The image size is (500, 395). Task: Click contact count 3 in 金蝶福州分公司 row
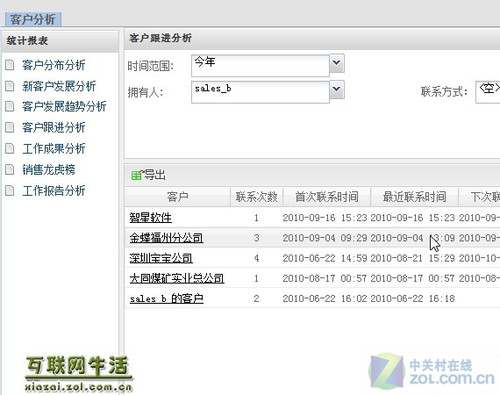(256, 238)
